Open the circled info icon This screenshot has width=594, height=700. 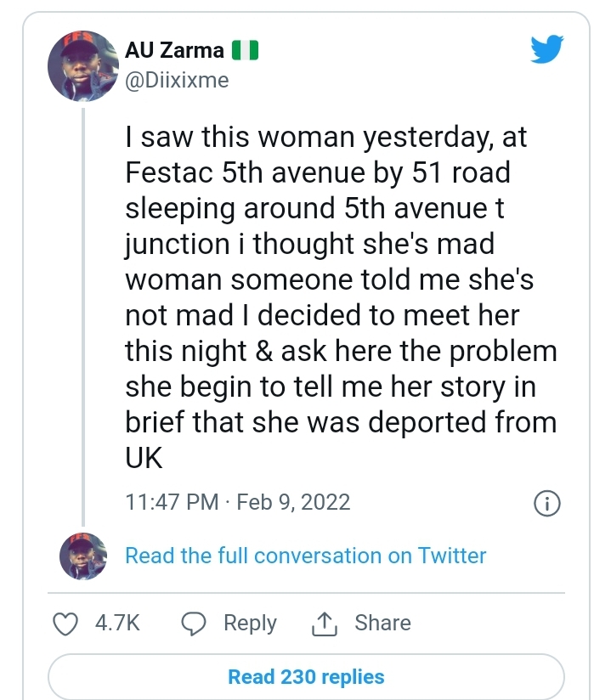546,503
